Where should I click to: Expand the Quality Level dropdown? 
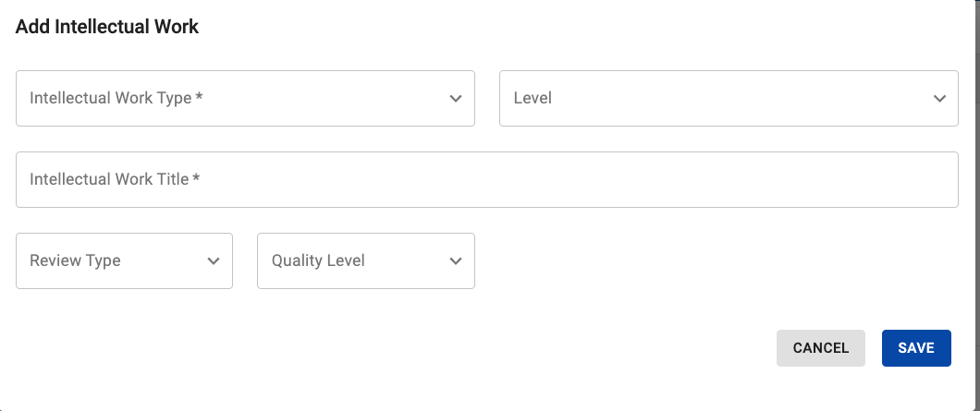click(x=365, y=261)
